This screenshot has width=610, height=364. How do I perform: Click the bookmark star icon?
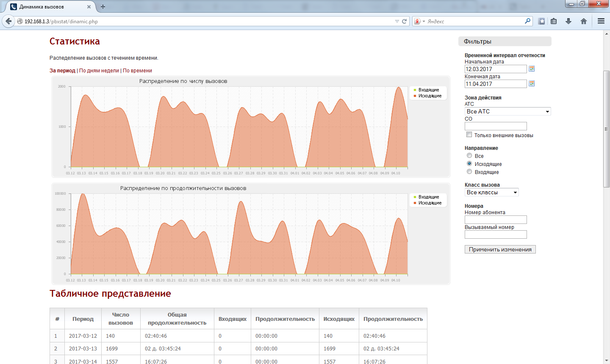pyautogui.click(x=541, y=21)
